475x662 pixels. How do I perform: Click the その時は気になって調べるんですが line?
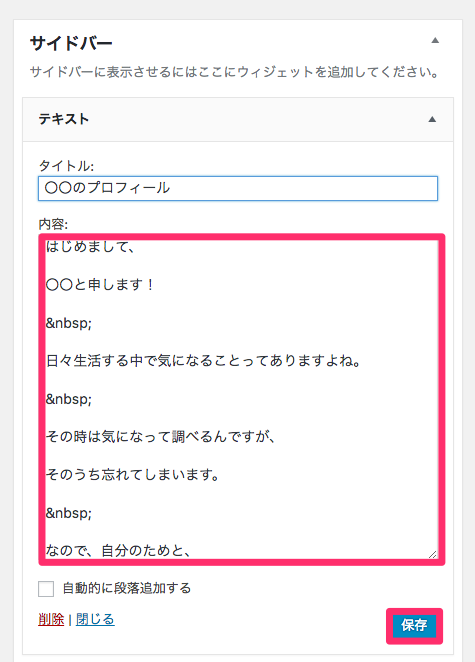(160, 437)
